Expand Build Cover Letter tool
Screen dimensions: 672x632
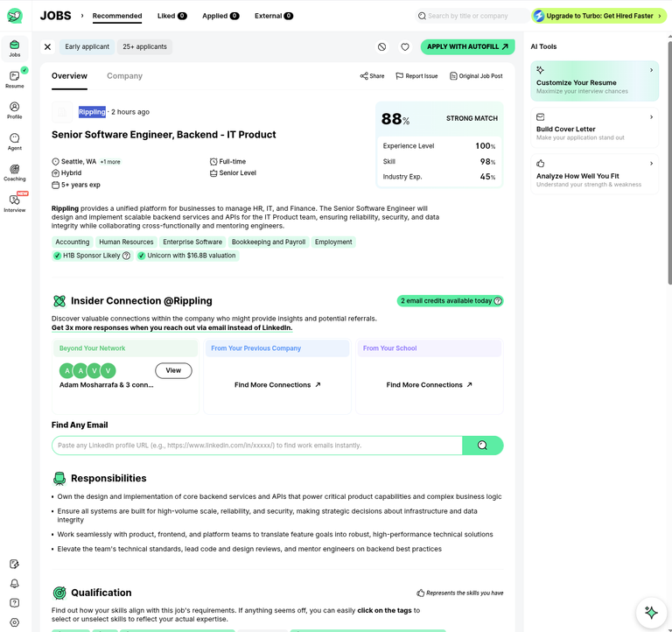[x=594, y=128]
